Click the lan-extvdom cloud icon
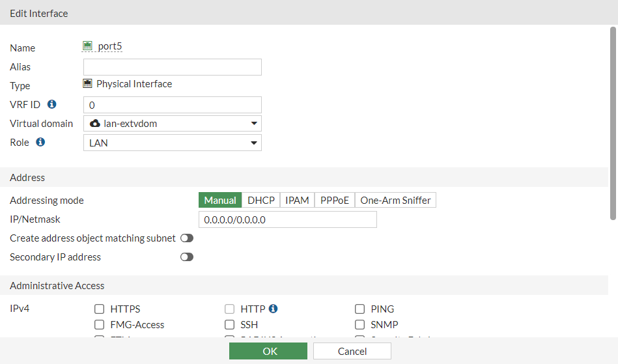 95,123
